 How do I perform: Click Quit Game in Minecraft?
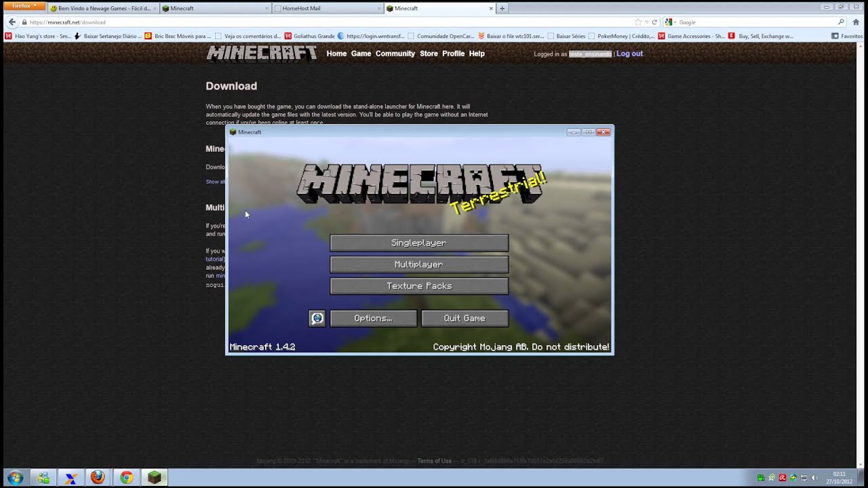point(465,319)
